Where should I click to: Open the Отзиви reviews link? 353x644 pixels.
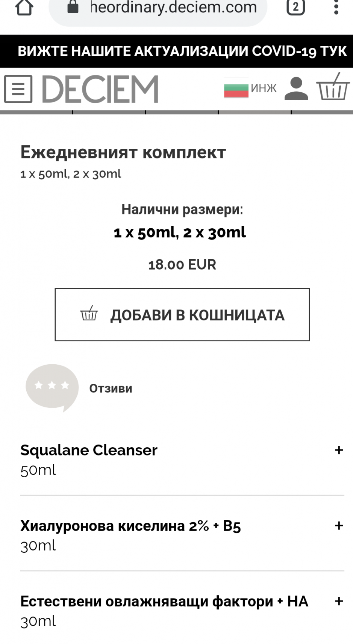click(x=111, y=388)
